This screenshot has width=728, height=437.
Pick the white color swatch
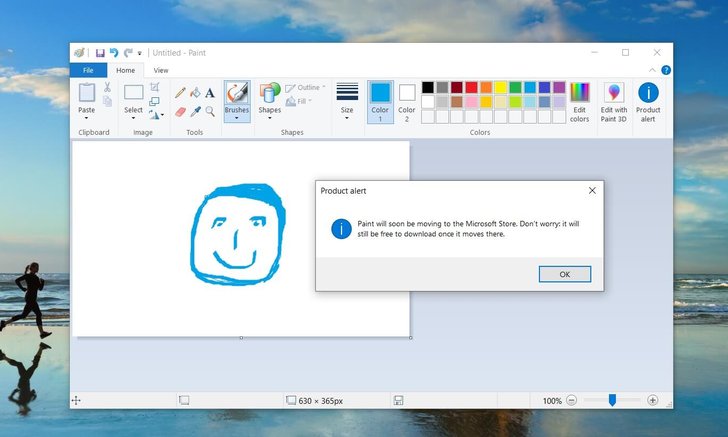[x=428, y=102]
